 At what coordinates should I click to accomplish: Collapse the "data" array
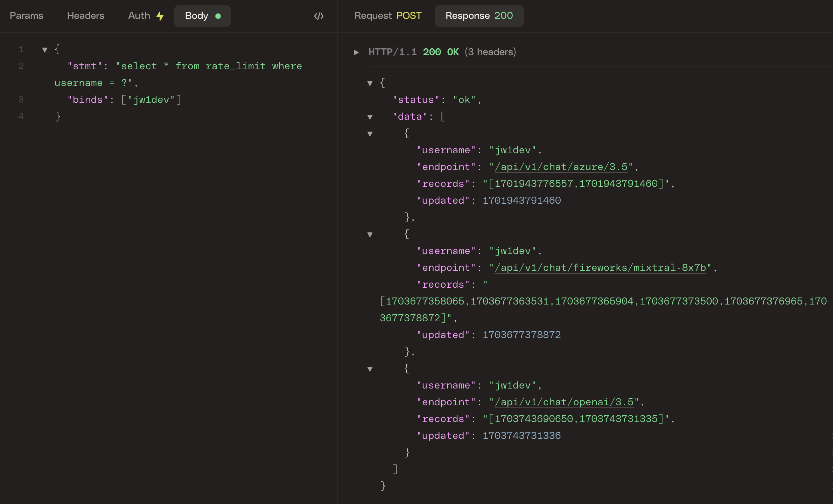click(x=370, y=117)
